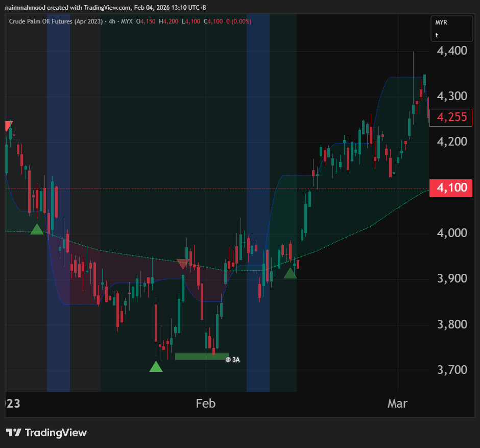Click the red 4,100 price label
480x448 pixels.
(x=448, y=187)
